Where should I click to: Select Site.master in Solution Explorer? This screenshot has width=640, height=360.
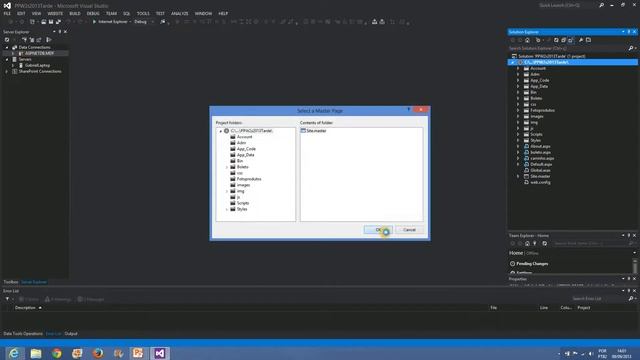[540, 176]
